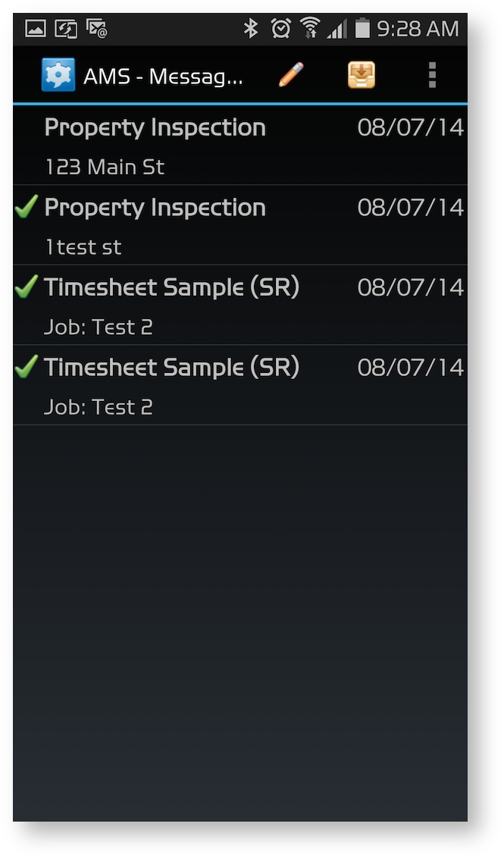Click the AMS gear app icon
Image resolution: width=504 pixels, height=858 pixels.
click(58, 74)
